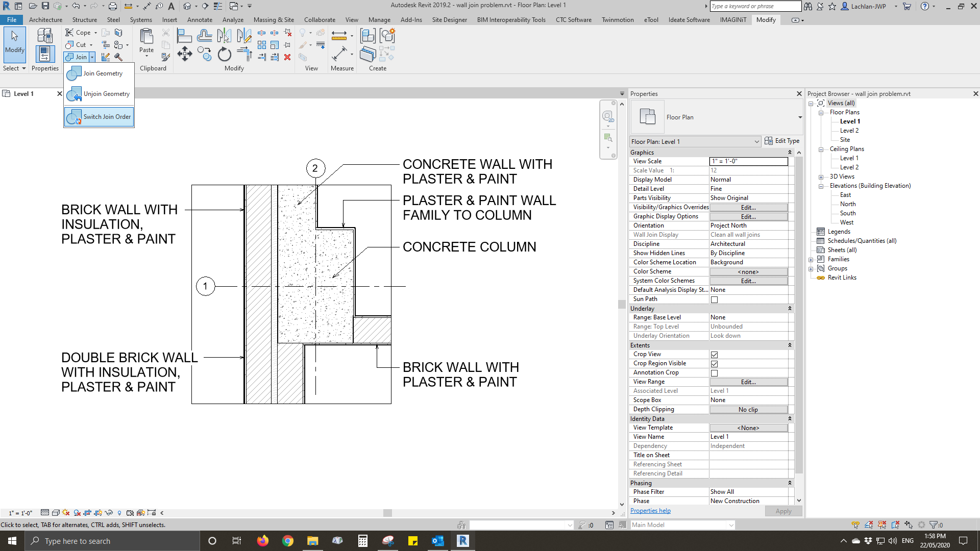Click the Apply button in Properties
The width and height of the screenshot is (980, 551).
point(783,511)
